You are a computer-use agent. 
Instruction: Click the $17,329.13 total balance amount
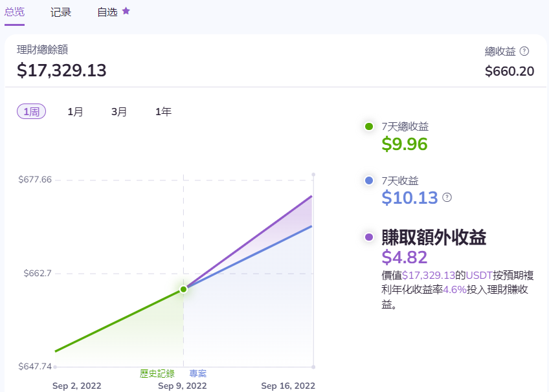click(x=62, y=71)
